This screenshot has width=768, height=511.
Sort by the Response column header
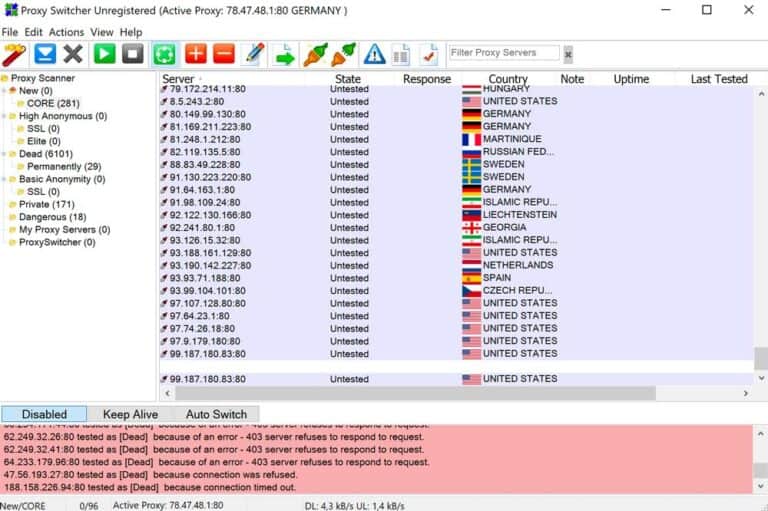(x=427, y=79)
